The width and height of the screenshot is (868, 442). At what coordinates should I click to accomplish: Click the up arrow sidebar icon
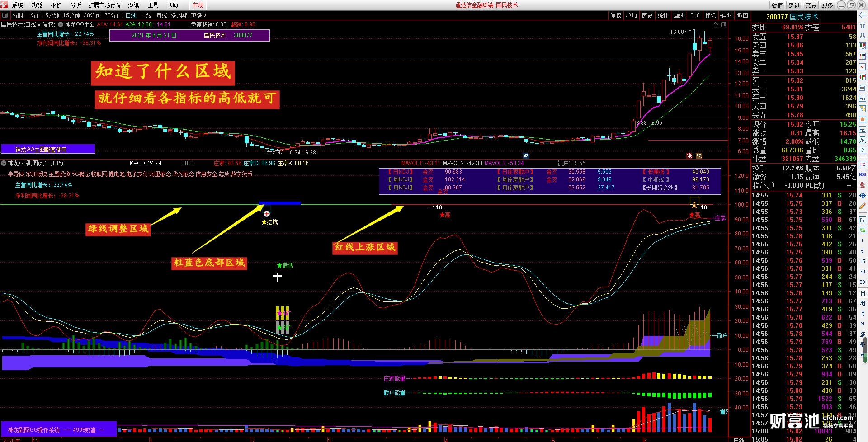pyautogui.click(x=863, y=24)
